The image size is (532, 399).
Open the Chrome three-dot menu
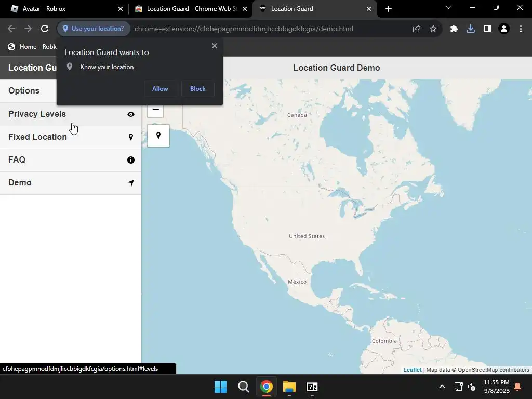pos(521,29)
